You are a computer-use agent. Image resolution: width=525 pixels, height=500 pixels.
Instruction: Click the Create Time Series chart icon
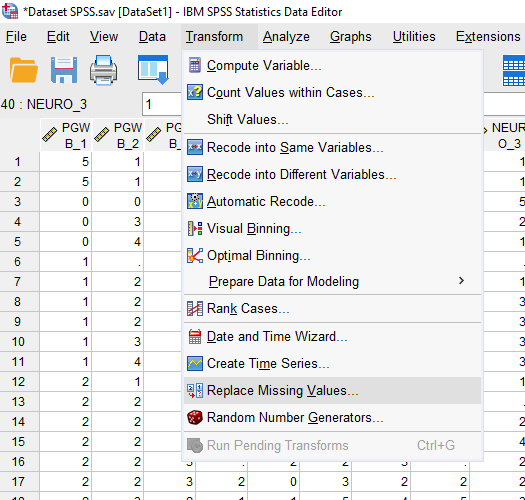195,363
